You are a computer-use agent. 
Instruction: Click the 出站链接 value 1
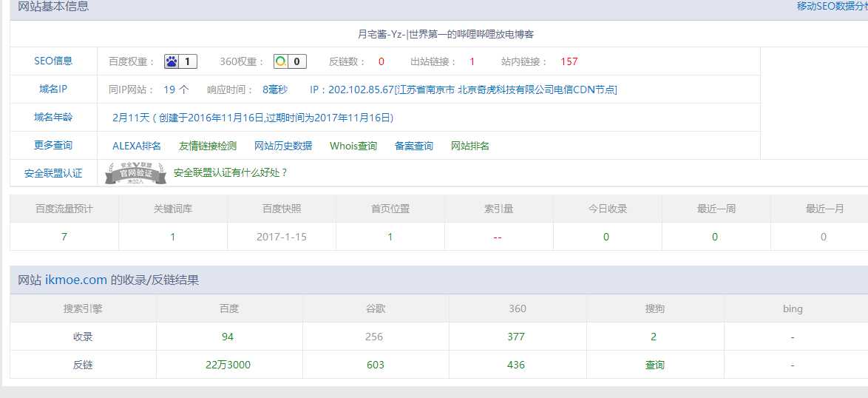tap(472, 61)
